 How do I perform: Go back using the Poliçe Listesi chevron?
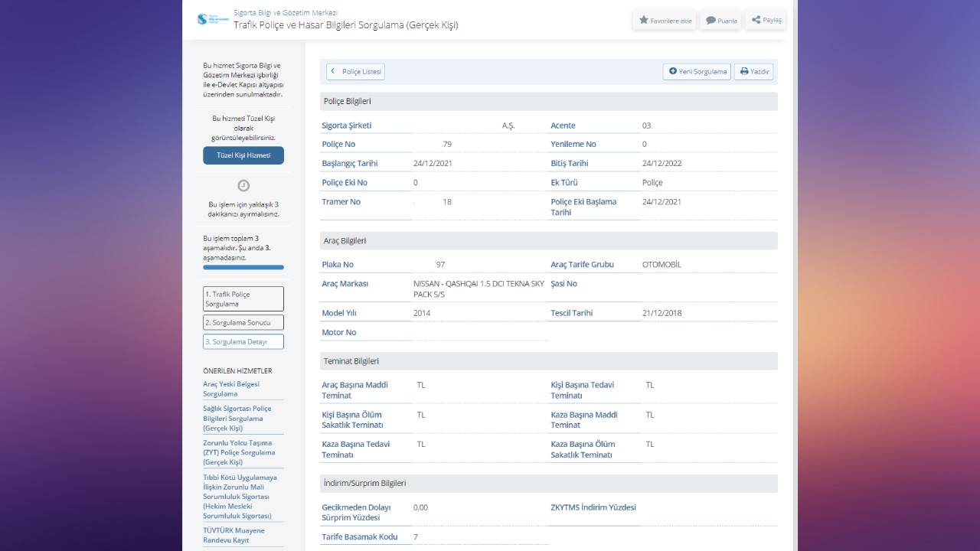click(333, 71)
